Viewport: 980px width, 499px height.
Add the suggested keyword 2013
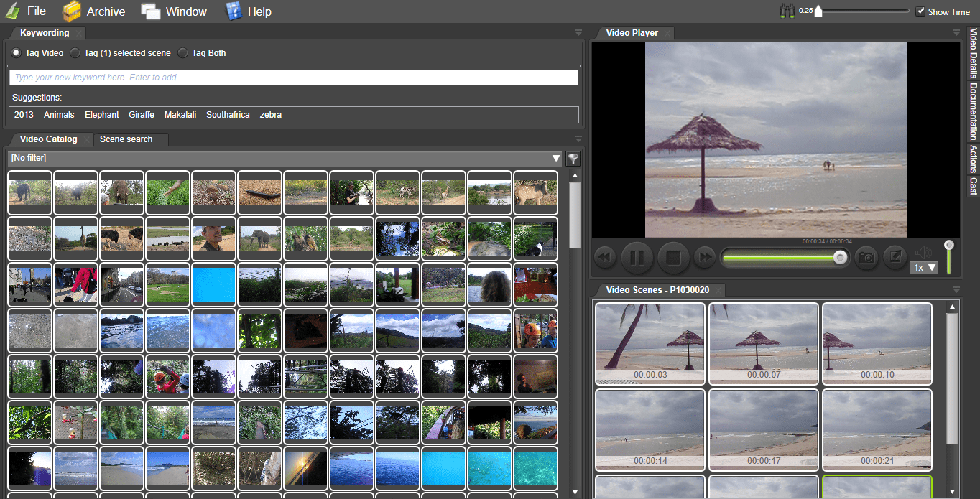[24, 115]
